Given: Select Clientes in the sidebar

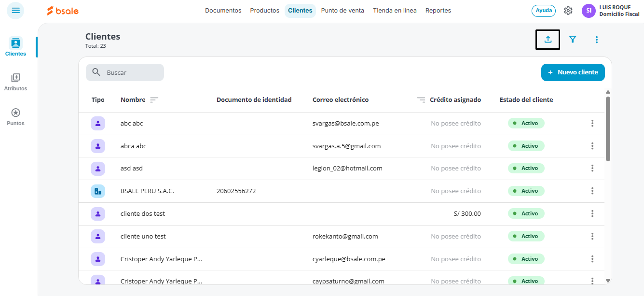Looking at the screenshot, I should pos(15,47).
